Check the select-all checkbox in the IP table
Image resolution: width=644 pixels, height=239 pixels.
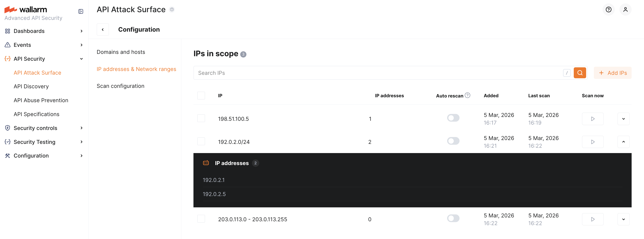(201, 95)
